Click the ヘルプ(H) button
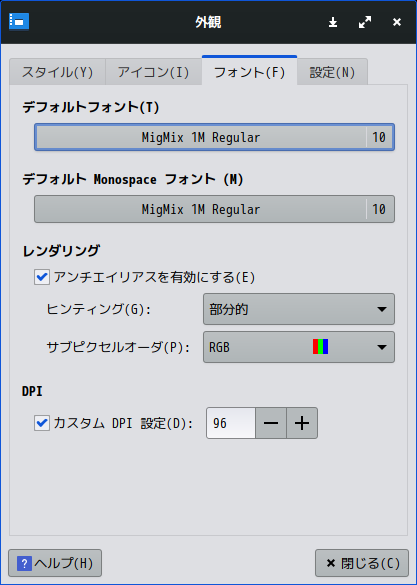 click(55, 563)
